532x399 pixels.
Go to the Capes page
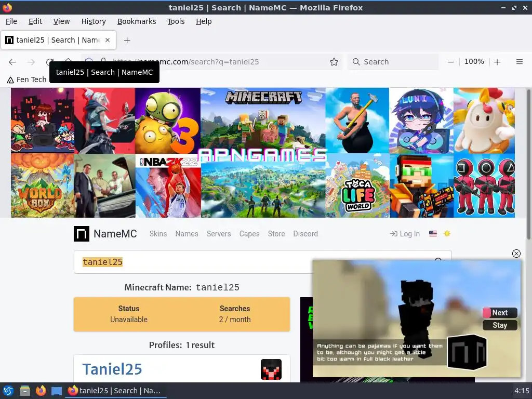click(249, 234)
